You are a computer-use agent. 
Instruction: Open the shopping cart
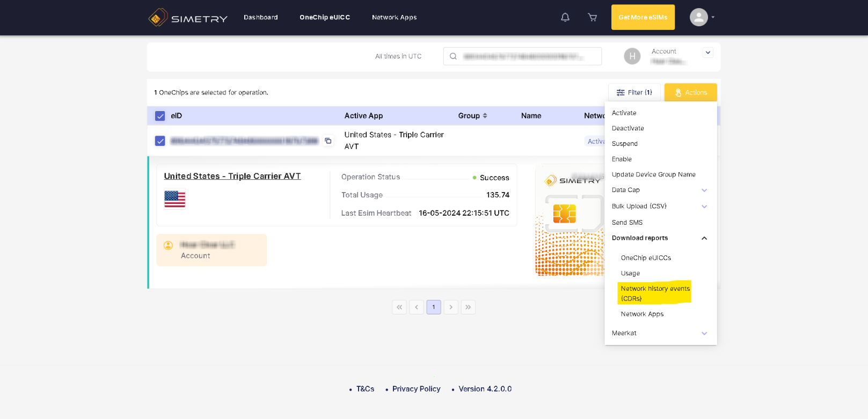pyautogui.click(x=593, y=17)
